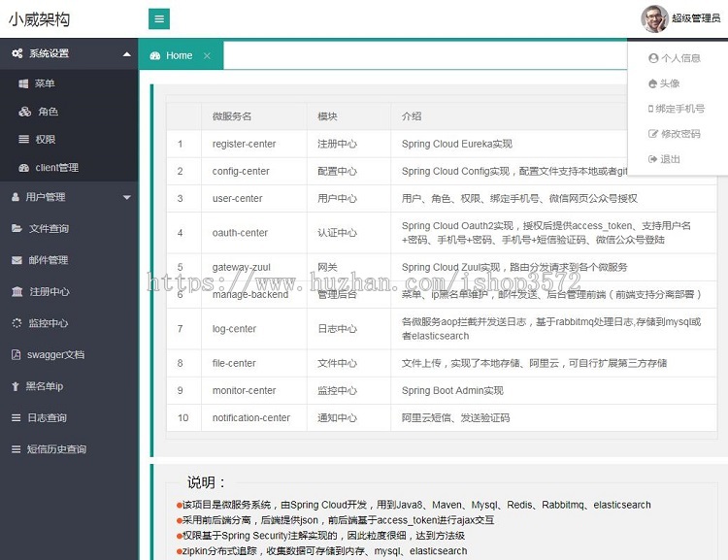Click the 个人信息 user circle icon
The height and width of the screenshot is (560, 728).
(653, 58)
